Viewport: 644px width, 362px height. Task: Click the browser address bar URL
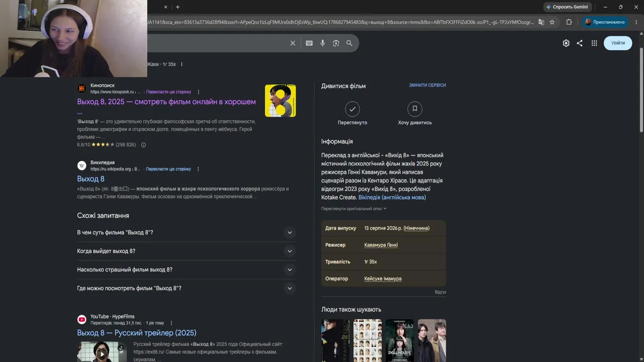(340, 22)
